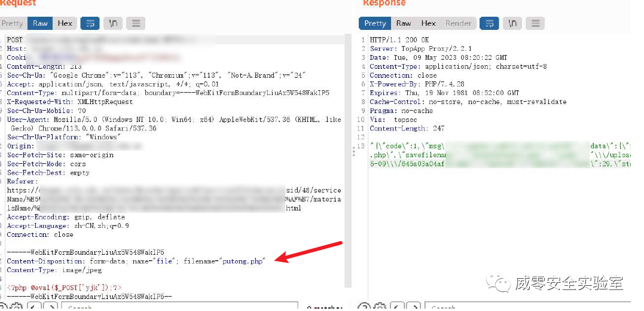Click the "Accept-Language: zh-CN" header line
Image resolution: width=644 pixels, height=311 pixels.
point(68,226)
